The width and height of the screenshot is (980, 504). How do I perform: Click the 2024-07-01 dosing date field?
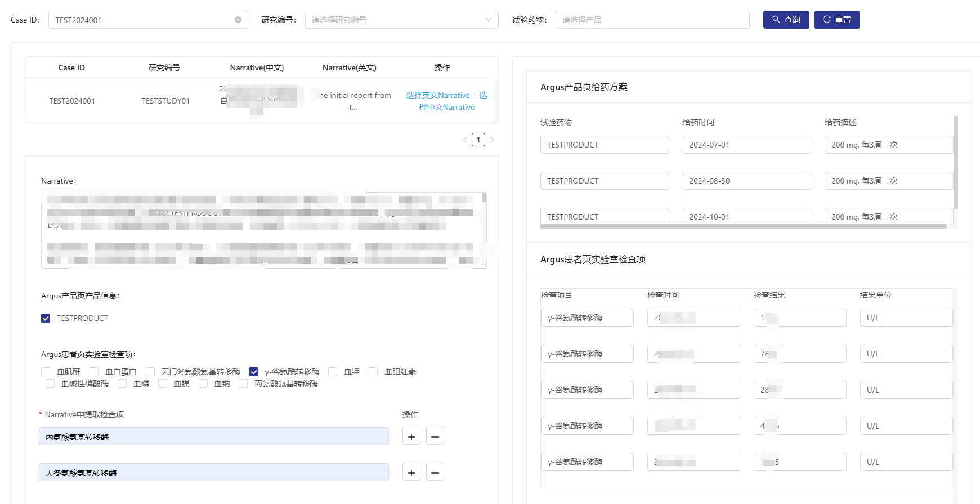(x=746, y=145)
